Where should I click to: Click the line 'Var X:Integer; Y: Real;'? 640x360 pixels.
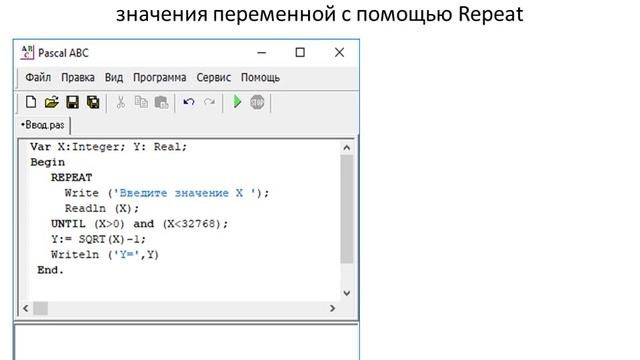coord(109,147)
